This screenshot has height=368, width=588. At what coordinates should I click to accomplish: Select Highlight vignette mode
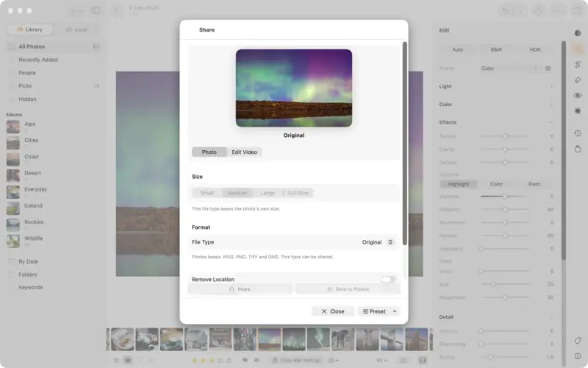pos(458,184)
